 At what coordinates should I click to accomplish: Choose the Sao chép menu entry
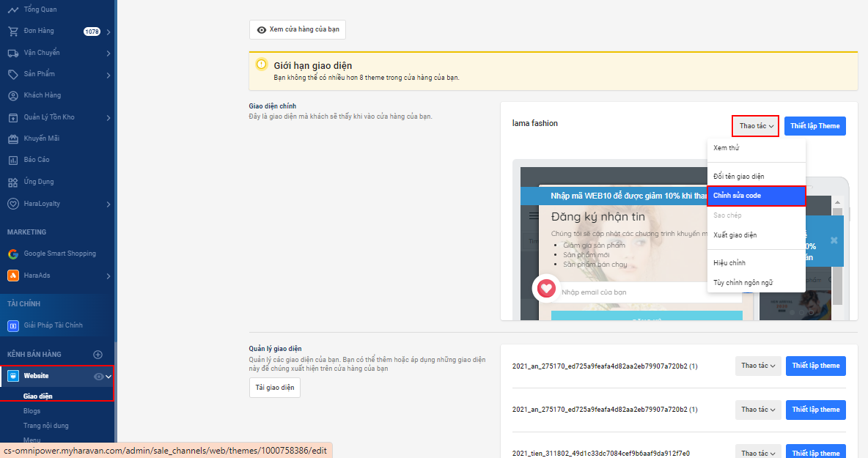tap(756, 215)
